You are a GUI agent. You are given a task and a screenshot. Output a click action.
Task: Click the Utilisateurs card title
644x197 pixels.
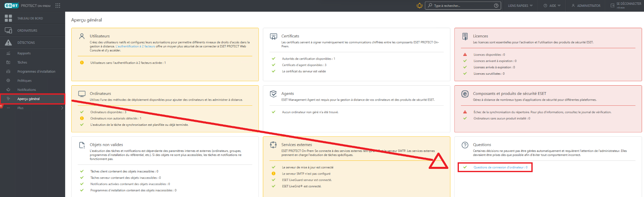pos(100,36)
